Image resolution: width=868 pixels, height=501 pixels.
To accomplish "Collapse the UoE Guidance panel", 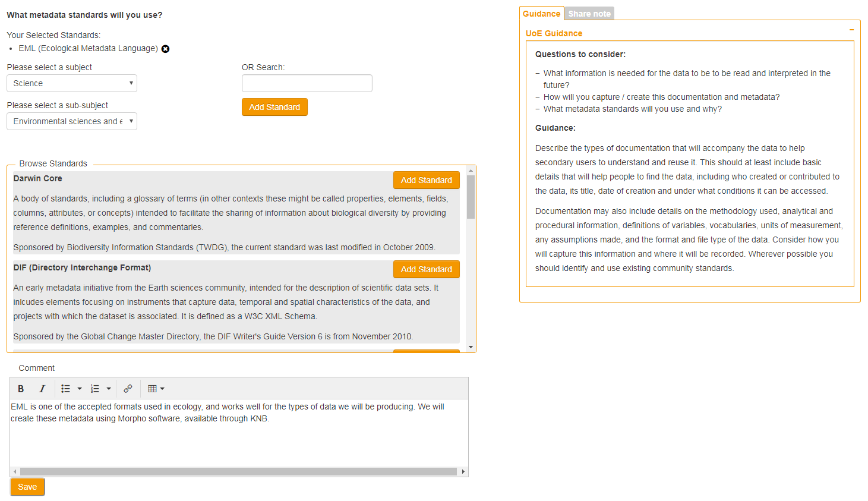I will click(x=851, y=30).
